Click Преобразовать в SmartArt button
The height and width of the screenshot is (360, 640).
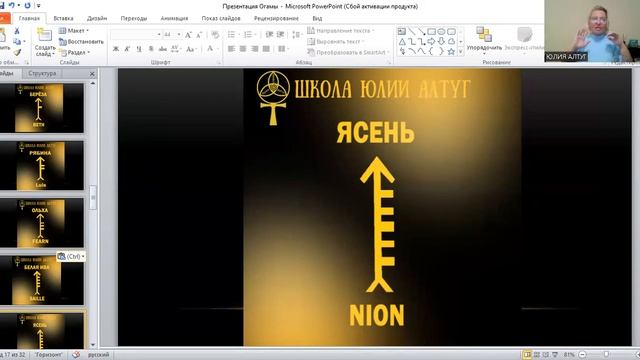point(348,52)
